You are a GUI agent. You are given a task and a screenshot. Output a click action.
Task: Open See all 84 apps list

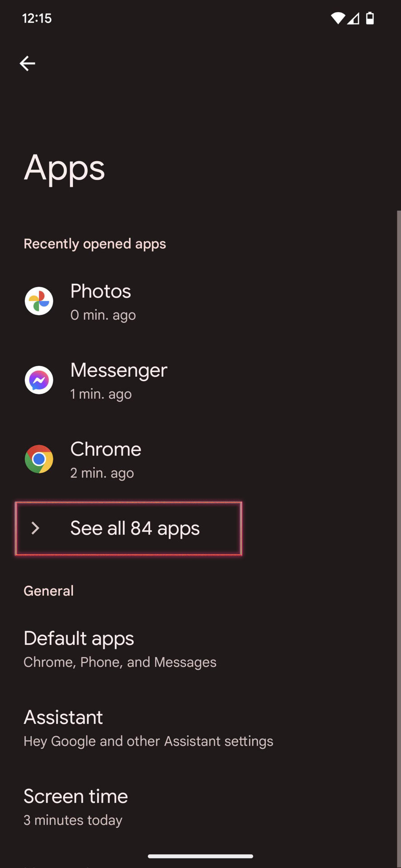pyautogui.click(x=135, y=528)
